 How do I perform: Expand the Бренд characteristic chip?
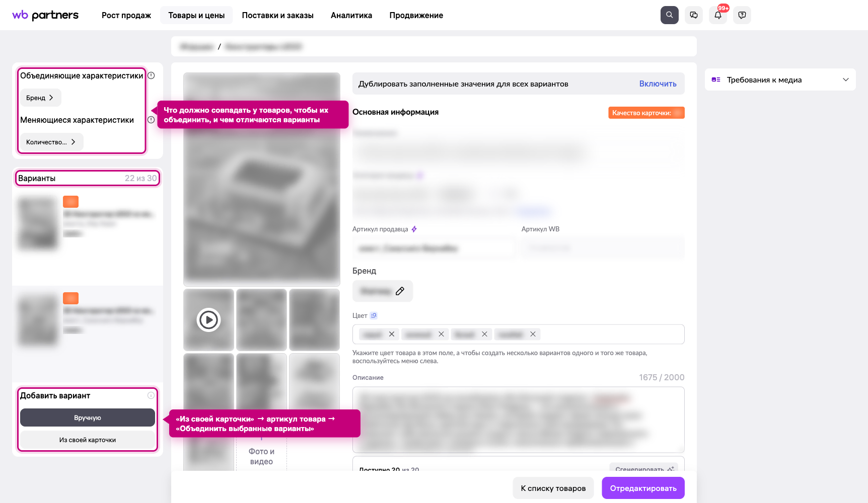tap(40, 98)
